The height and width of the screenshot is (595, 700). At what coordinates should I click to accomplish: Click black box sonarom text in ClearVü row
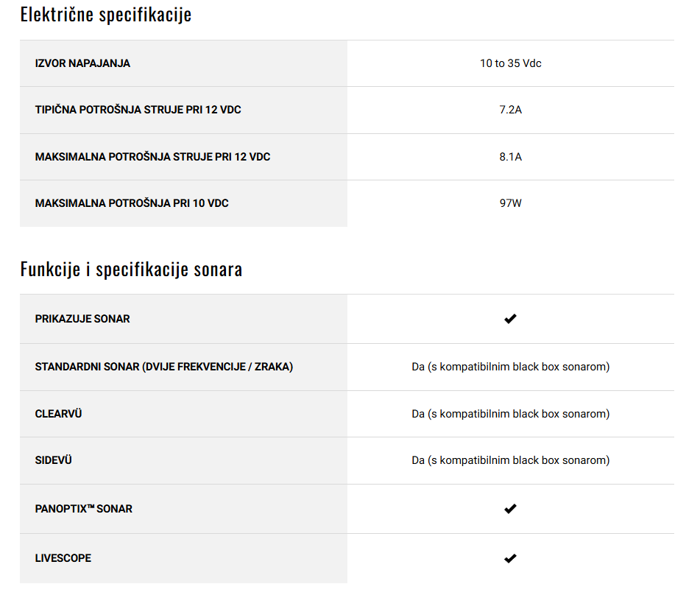561,414
